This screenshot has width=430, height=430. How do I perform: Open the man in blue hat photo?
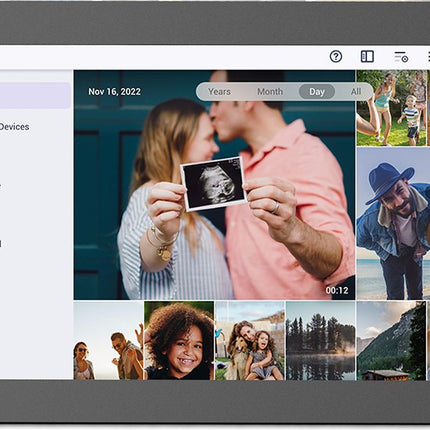point(393,223)
